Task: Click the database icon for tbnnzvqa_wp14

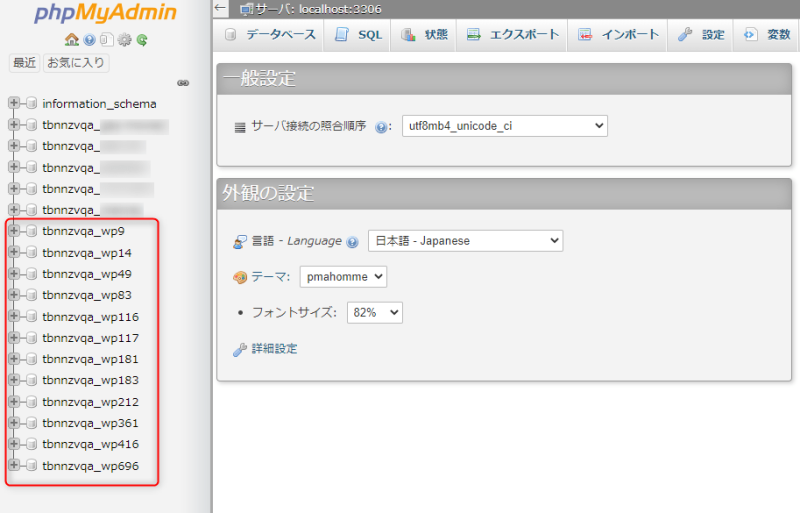Action: click(x=32, y=253)
